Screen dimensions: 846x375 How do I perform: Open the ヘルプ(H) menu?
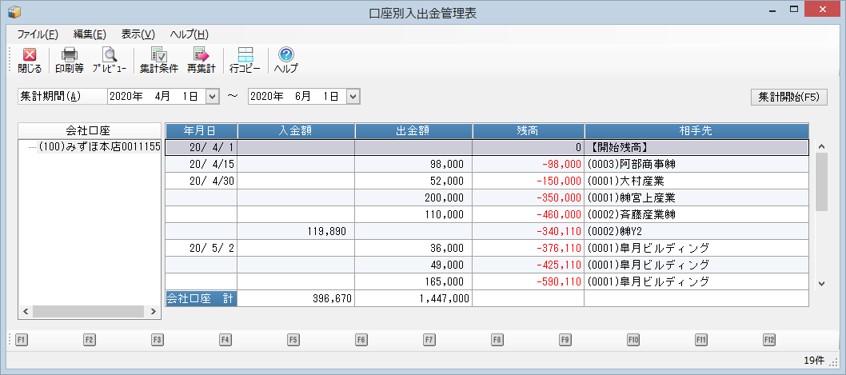pos(189,35)
